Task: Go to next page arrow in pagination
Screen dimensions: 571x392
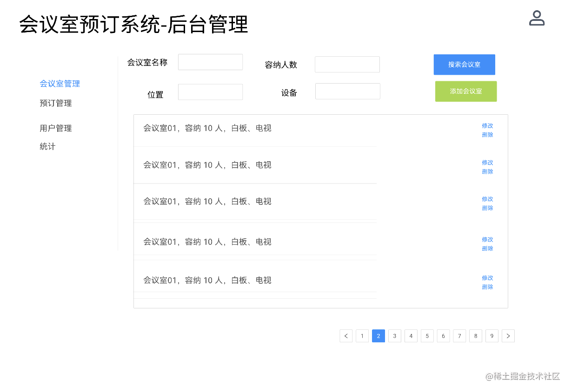Action: click(x=508, y=336)
